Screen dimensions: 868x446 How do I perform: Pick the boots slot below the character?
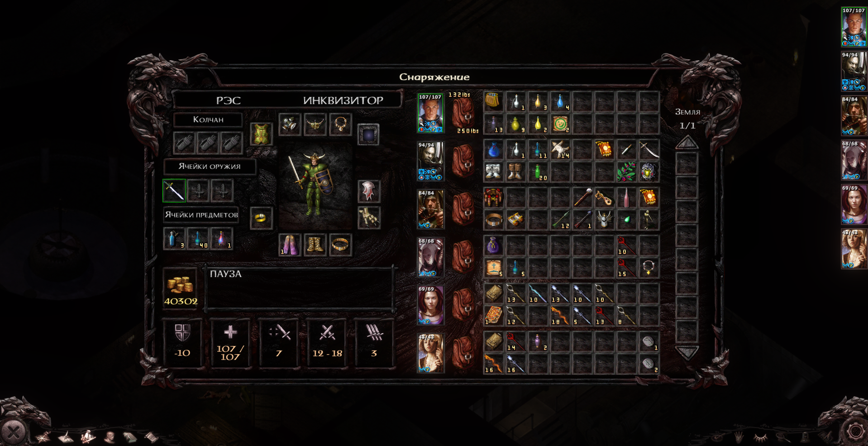tap(315, 245)
